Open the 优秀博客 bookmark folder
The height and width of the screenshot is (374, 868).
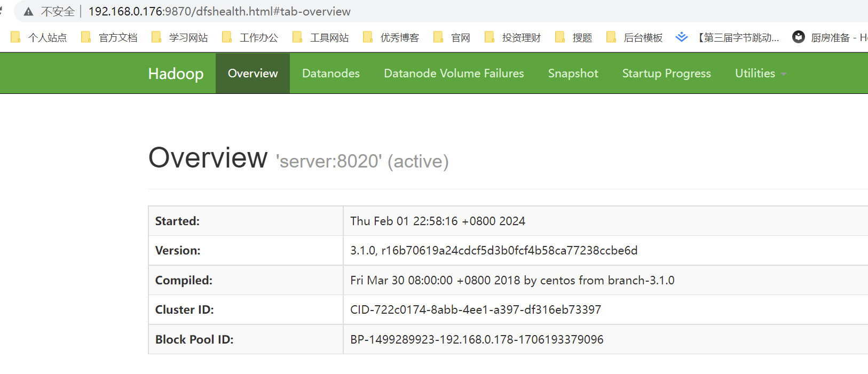tap(391, 37)
